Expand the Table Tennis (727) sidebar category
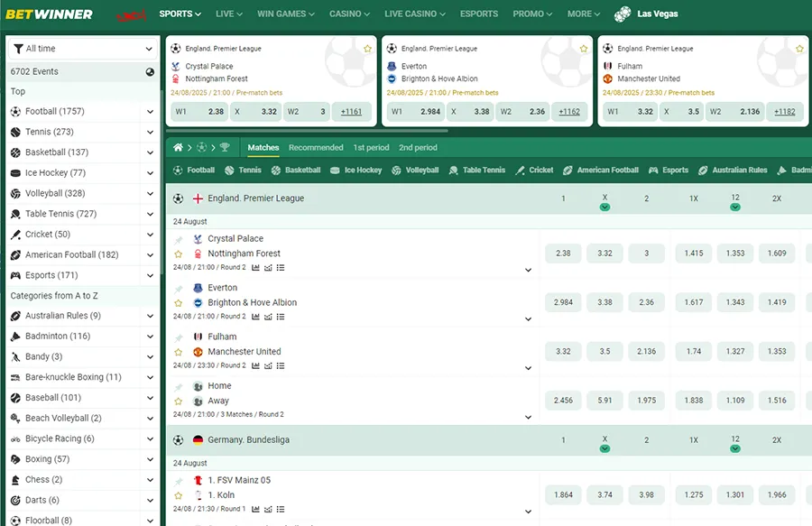The image size is (812, 526). click(x=150, y=214)
